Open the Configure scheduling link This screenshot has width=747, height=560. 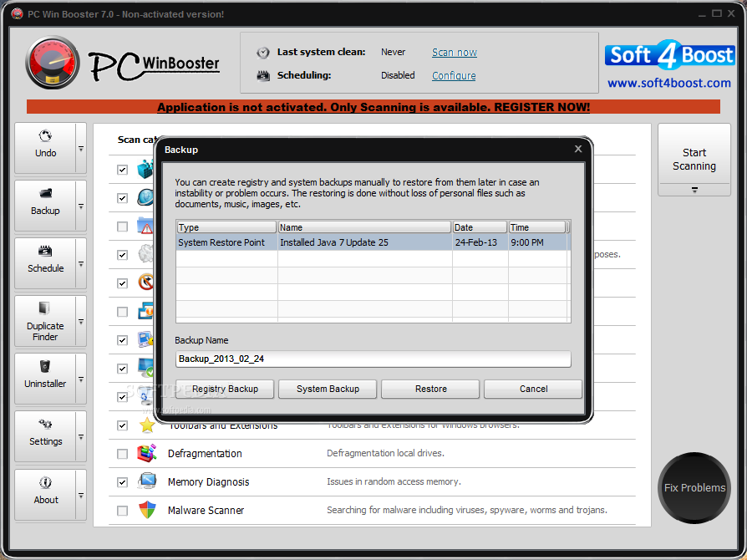(x=454, y=76)
